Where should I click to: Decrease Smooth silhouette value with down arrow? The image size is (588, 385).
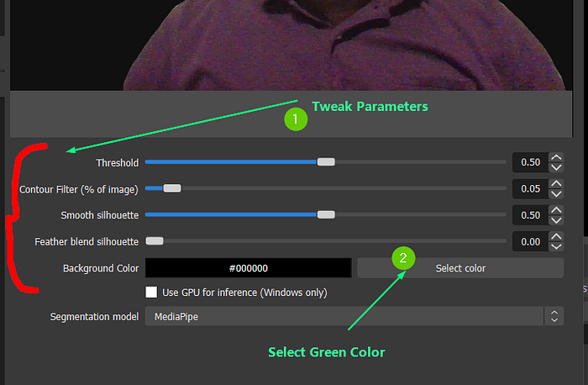coord(556,220)
